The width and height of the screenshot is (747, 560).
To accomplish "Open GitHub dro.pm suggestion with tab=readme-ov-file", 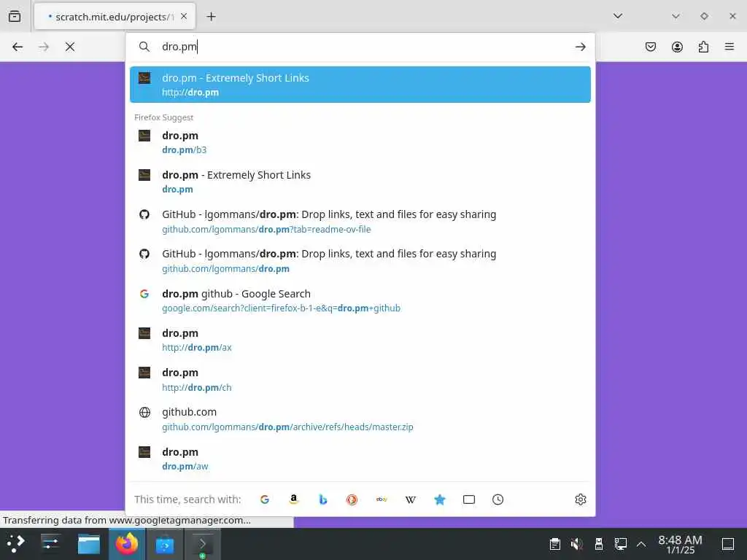I will tap(360, 222).
